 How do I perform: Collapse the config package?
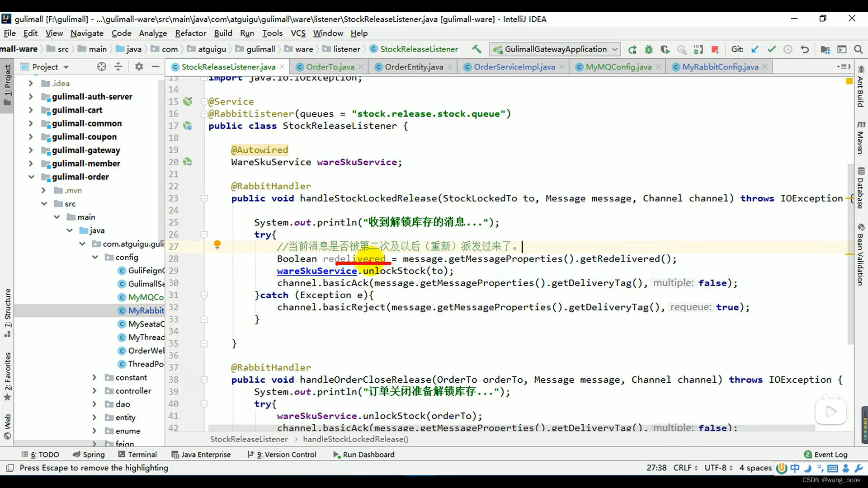95,257
